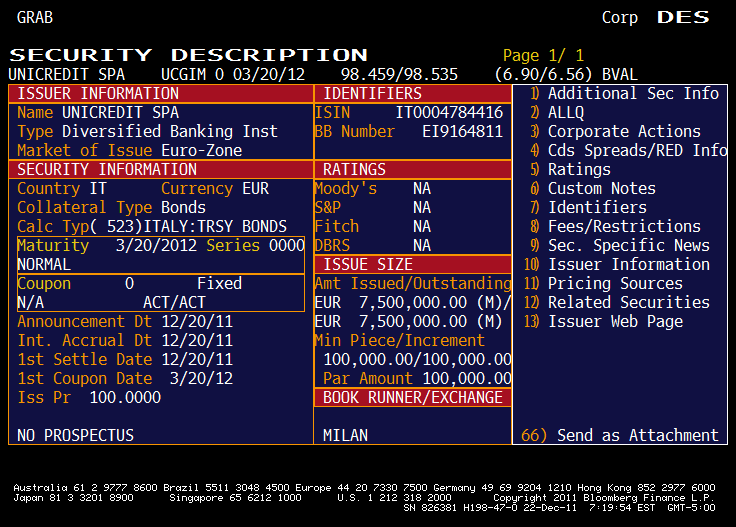The height and width of the screenshot is (527, 736).
Task: Select Identifiers in the numbered option list
Action: click(x=588, y=207)
